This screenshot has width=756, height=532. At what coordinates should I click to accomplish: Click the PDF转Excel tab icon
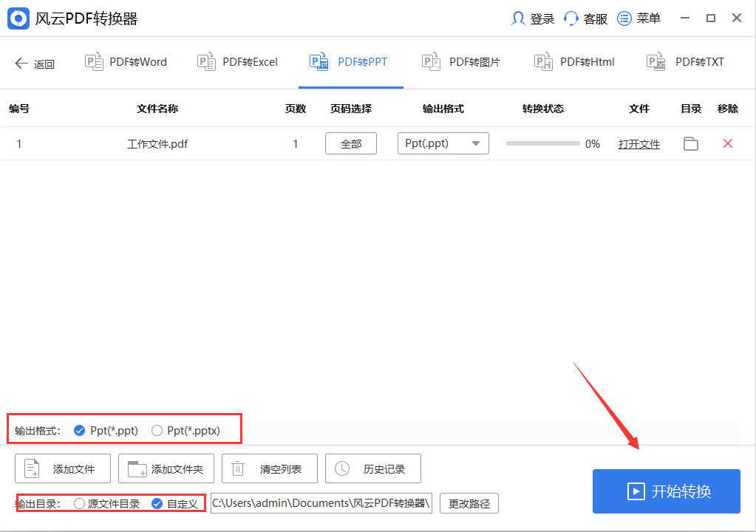click(206, 61)
